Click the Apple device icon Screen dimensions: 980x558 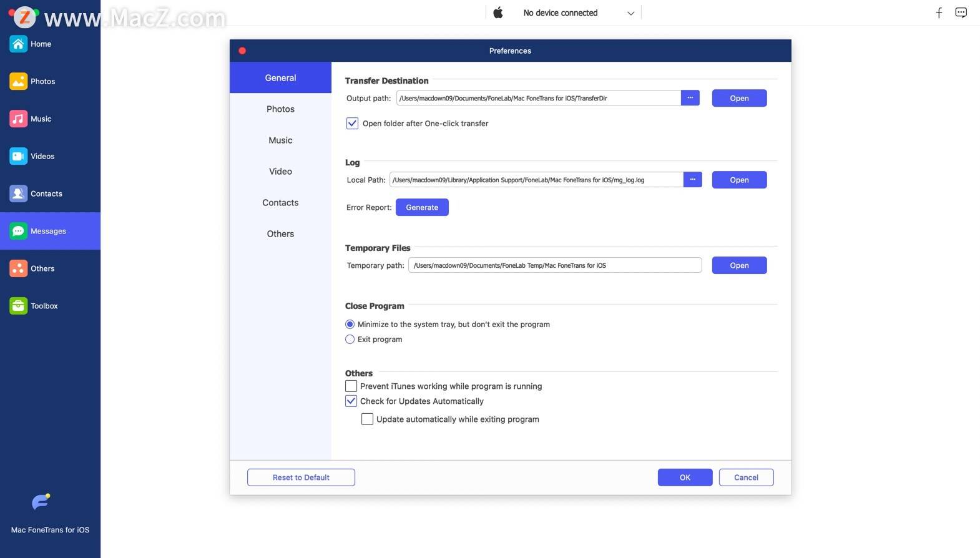[498, 12]
